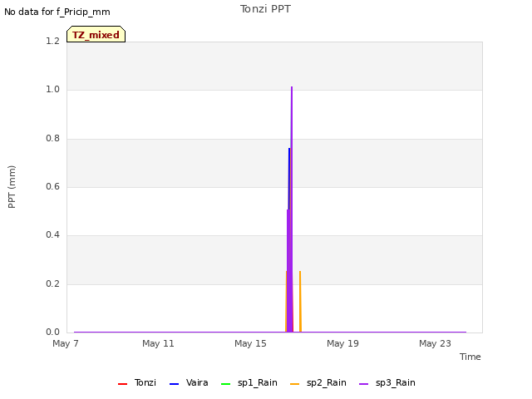
Task: Toggle the Tonzi series in legend
Action: click(x=137, y=382)
